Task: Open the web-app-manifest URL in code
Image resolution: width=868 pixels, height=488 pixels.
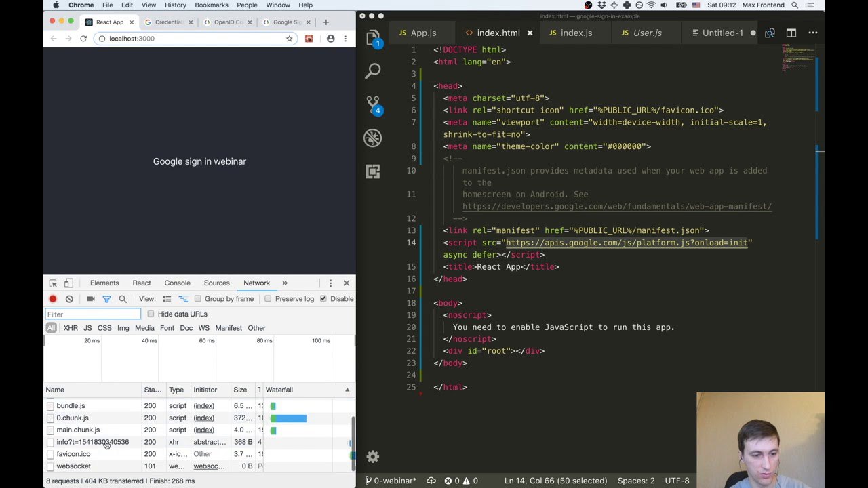Action: [x=617, y=207]
